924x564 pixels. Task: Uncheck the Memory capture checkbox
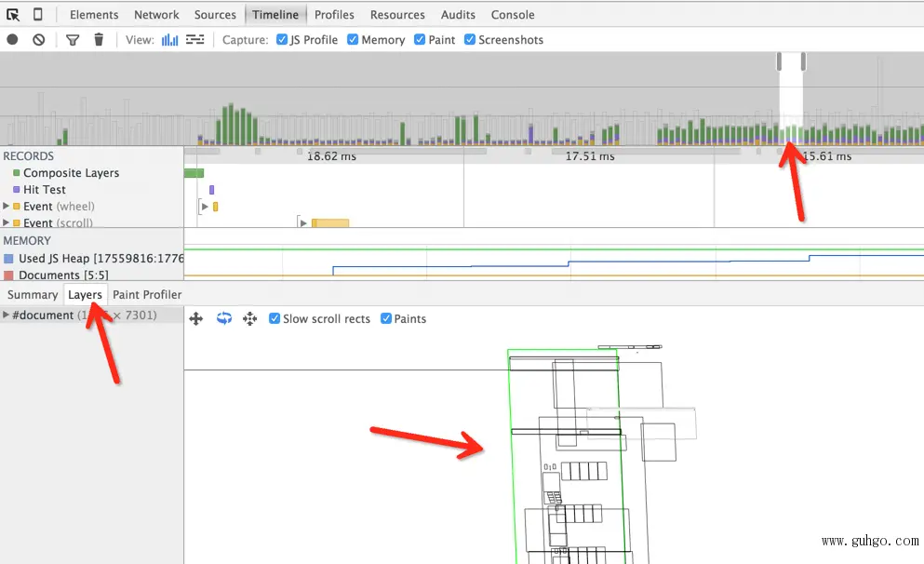(353, 39)
